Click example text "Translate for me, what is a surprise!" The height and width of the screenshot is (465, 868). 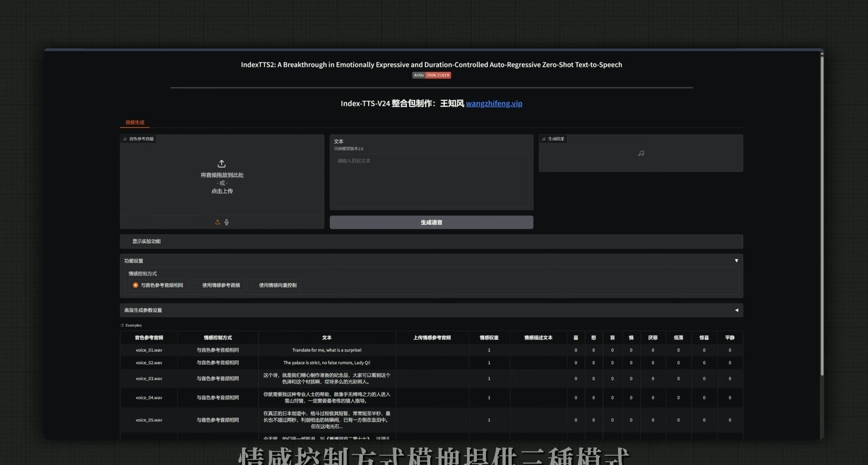click(x=327, y=350)
